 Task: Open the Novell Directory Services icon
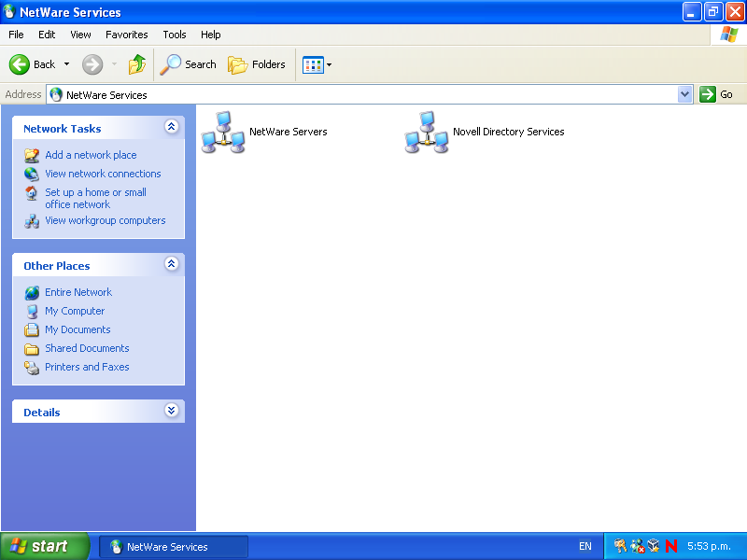(427, 132)
